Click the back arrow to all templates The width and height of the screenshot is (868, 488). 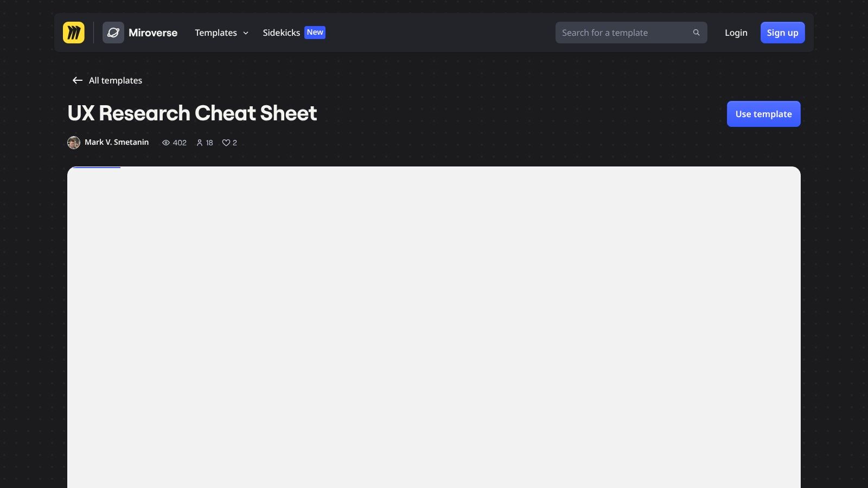point(77,80)
